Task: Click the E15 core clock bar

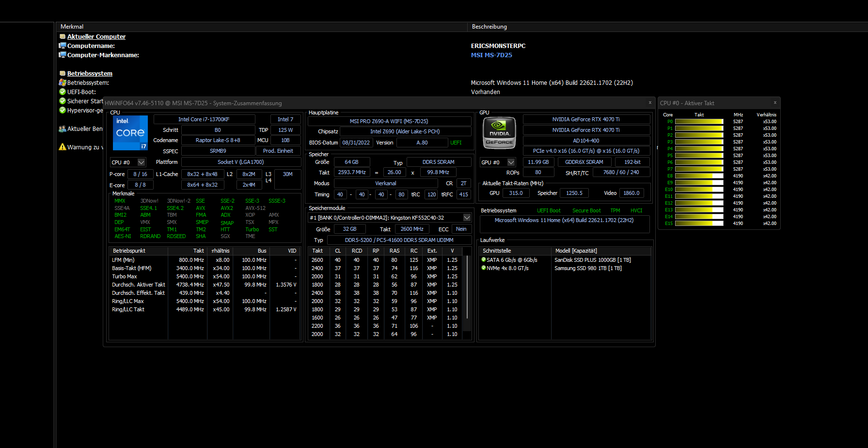Action: pos(699,224)
